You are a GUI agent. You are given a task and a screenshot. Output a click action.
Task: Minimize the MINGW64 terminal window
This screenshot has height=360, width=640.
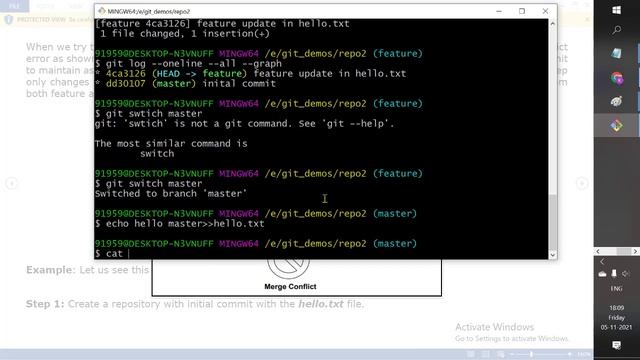(x=499, y=11)
